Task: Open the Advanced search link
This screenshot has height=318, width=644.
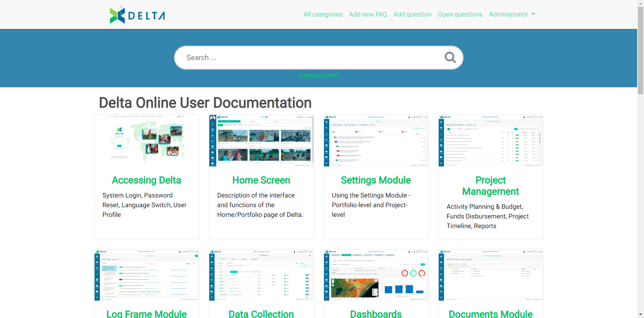Action: coord(318,75)
